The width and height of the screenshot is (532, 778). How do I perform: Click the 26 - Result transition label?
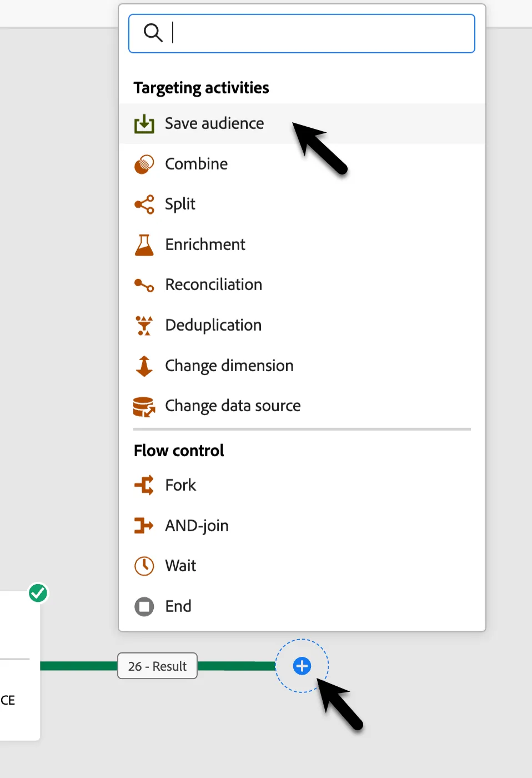pos(157,666)
